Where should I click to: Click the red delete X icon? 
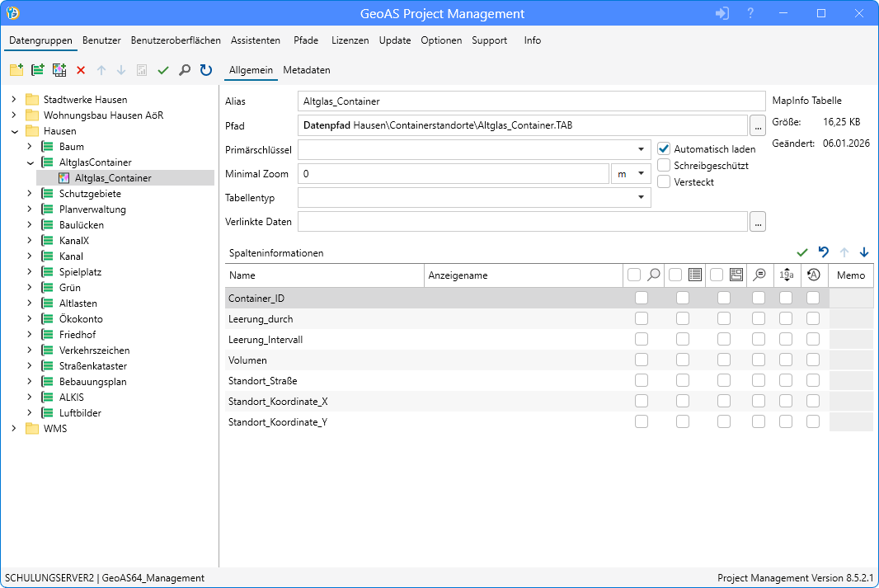[81, 71]
